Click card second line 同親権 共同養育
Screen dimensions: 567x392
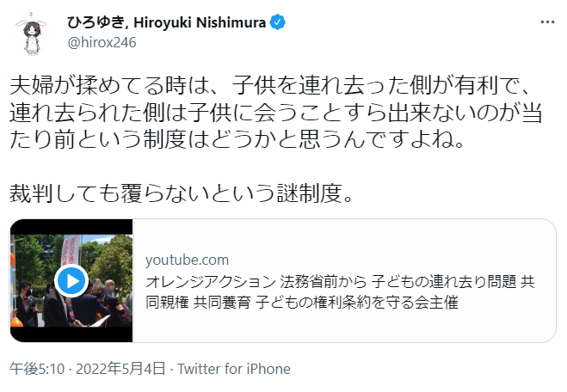[x=302, y=302]
